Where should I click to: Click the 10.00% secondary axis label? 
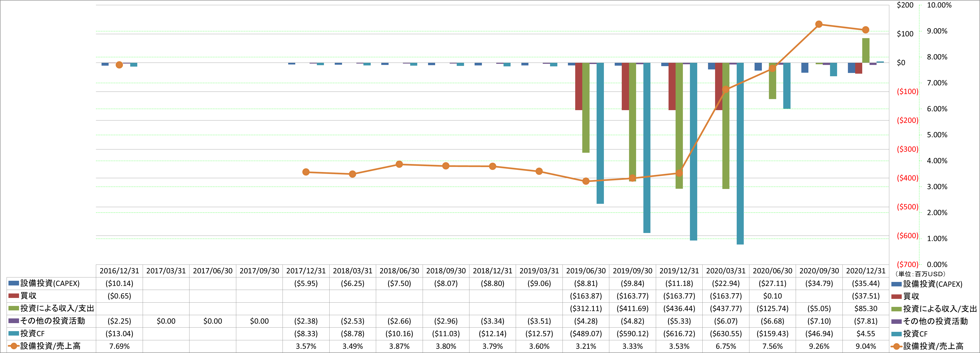(x=939, y=5)
